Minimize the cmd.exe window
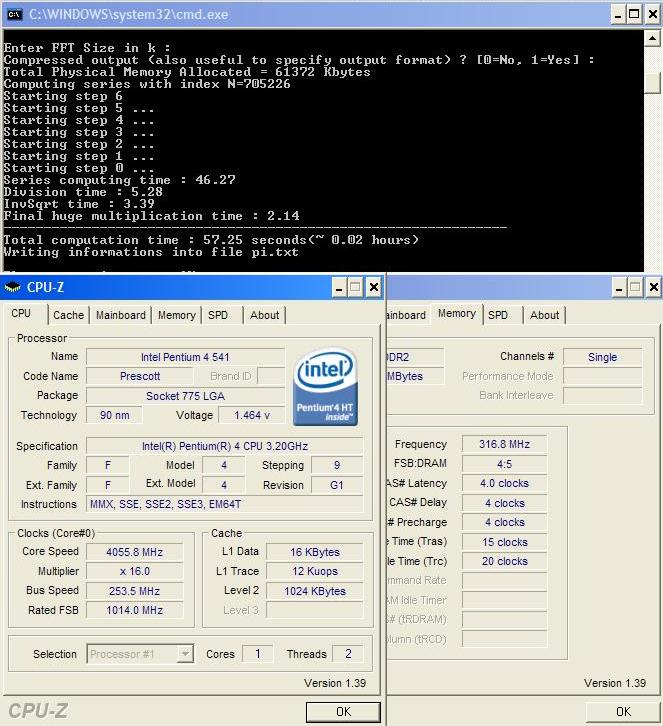 [618, 15]
